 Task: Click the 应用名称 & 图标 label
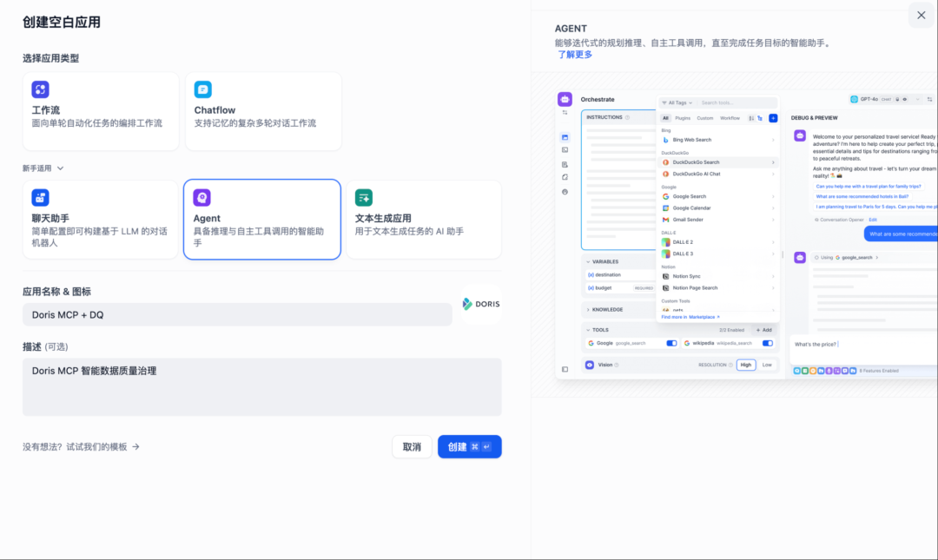coord(56,292)
